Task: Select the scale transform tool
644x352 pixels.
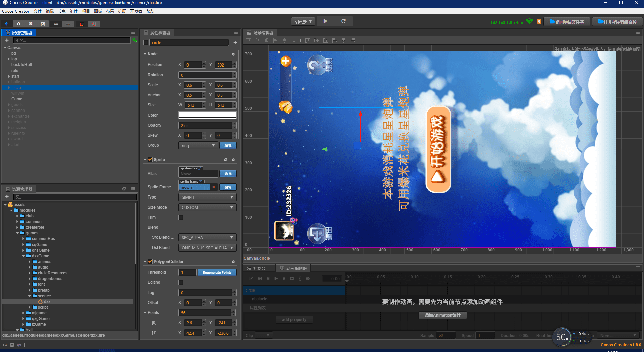Action: click(x=31, y=24)
